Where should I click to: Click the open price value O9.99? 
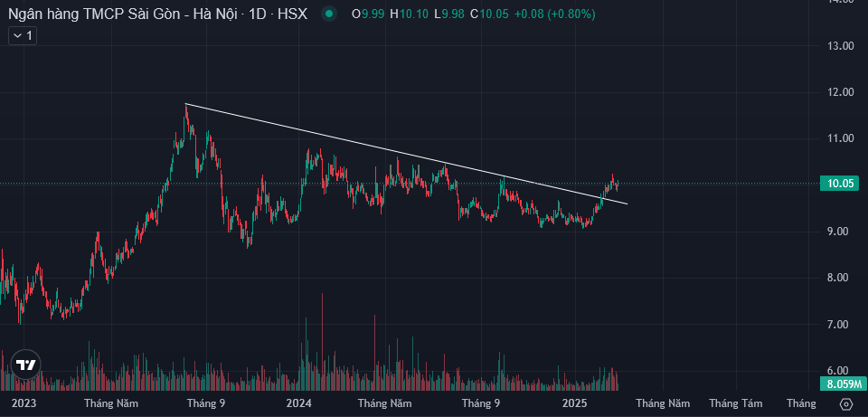click(x=368, y=14)
